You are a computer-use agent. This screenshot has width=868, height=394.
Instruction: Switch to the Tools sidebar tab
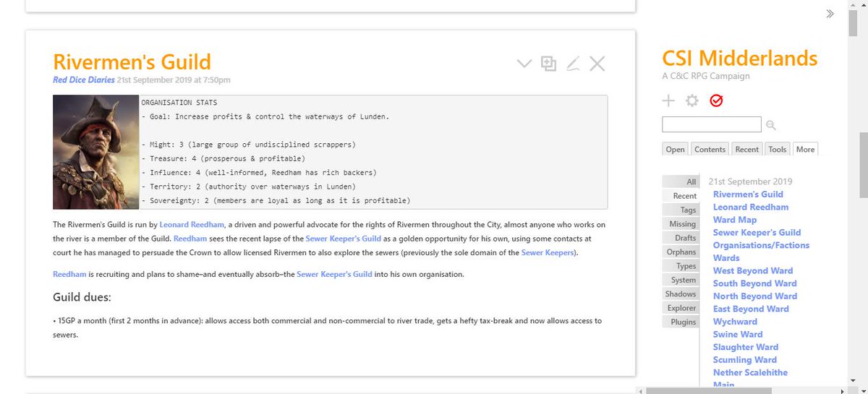tap(778, 149)
